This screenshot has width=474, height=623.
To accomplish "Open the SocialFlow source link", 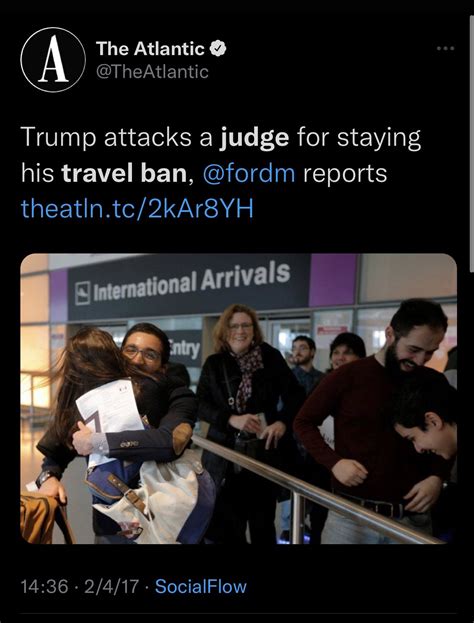I will (201, 587).
